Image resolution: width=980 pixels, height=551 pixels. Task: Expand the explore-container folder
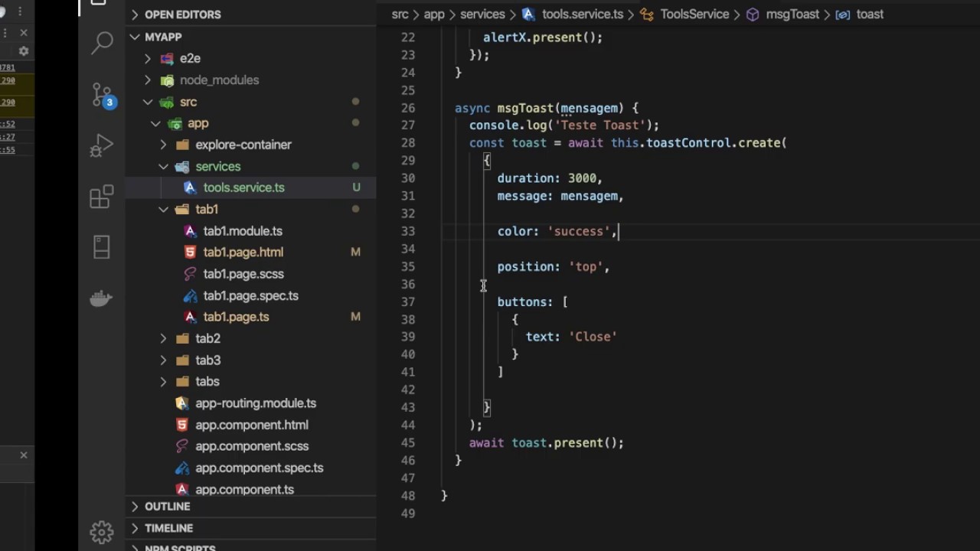coord(163,145)
